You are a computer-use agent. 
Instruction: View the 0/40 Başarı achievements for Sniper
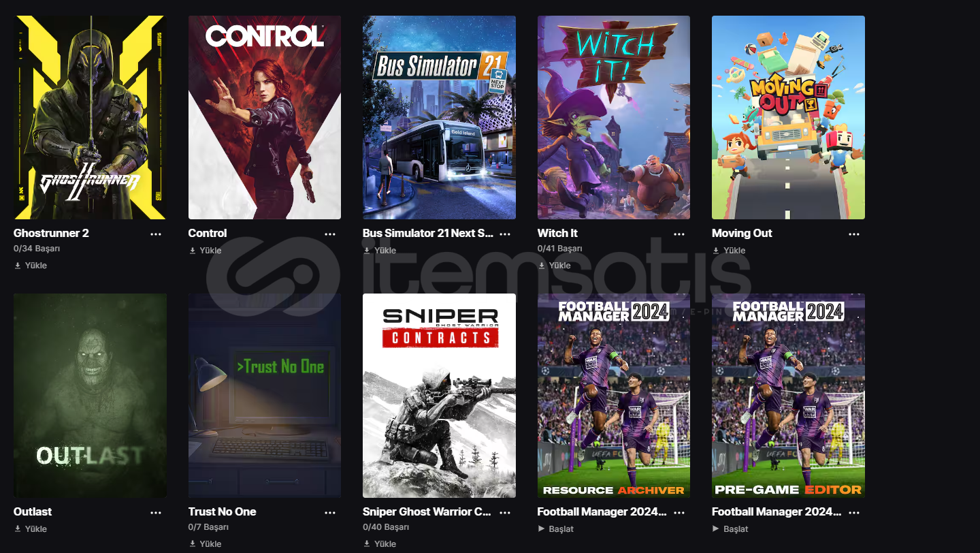[x=386, y=527]
